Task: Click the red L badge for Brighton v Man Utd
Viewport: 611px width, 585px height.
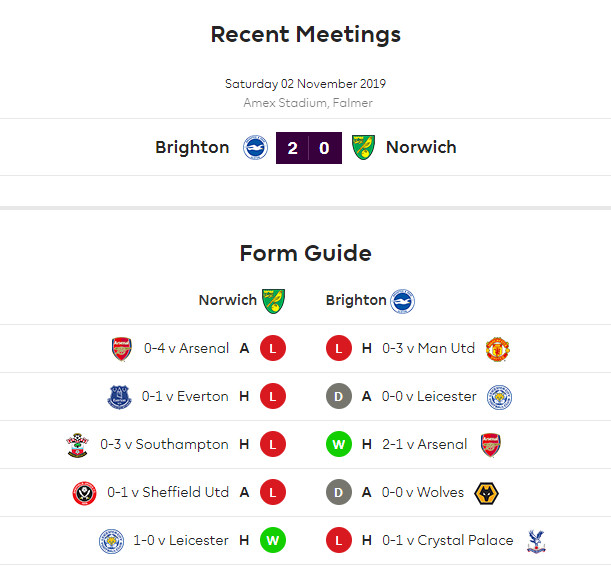Action: tap(339, 348)
